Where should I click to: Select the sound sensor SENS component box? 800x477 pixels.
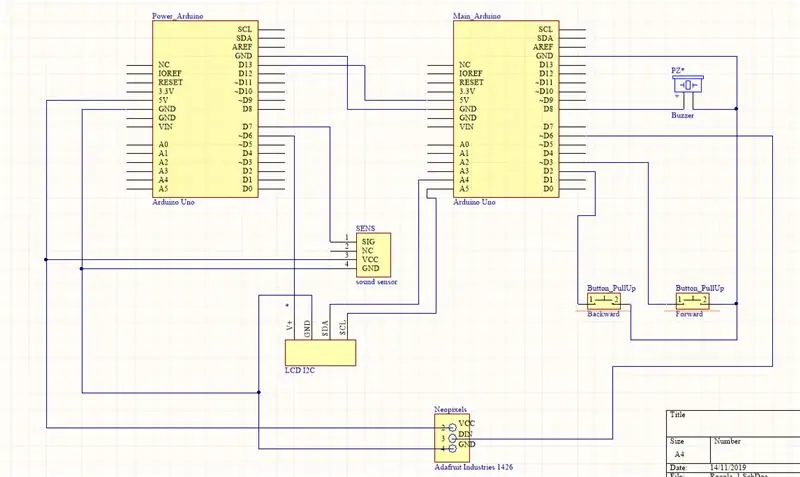373,255
